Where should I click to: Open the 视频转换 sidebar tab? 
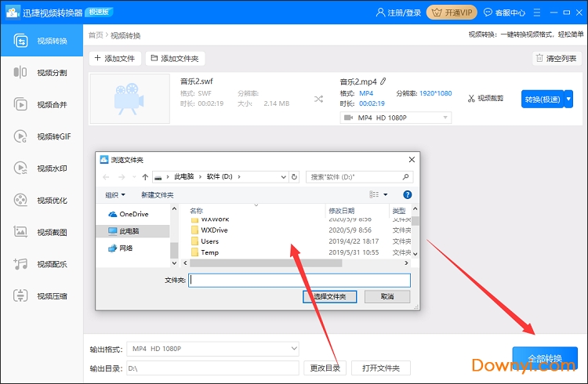[42, 41]
